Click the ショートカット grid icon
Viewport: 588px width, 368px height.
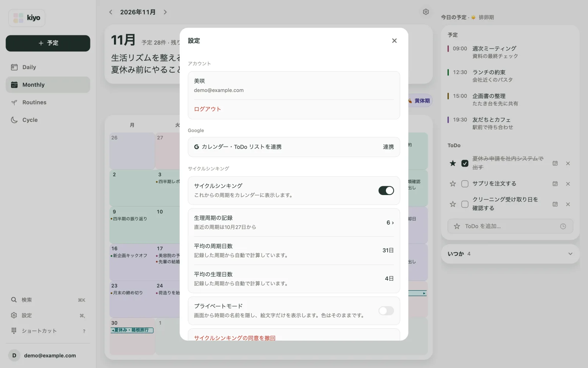(x=14, y=331)
